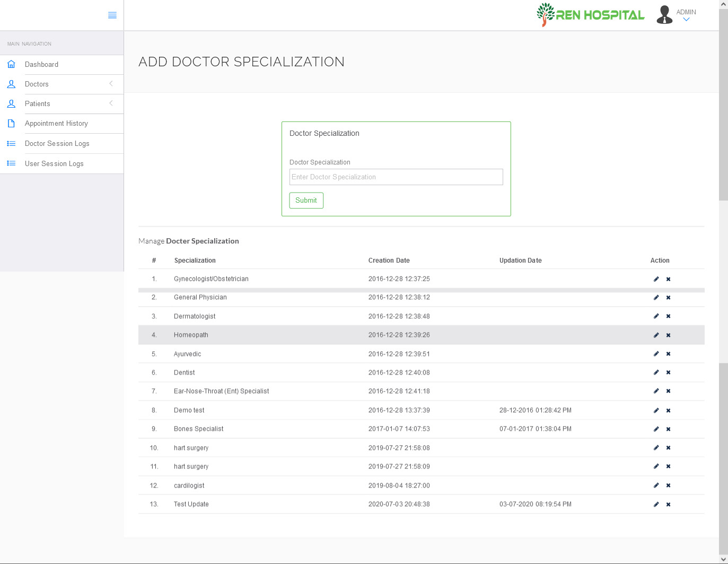Click the Dashboard home icon

pos(11,64)
